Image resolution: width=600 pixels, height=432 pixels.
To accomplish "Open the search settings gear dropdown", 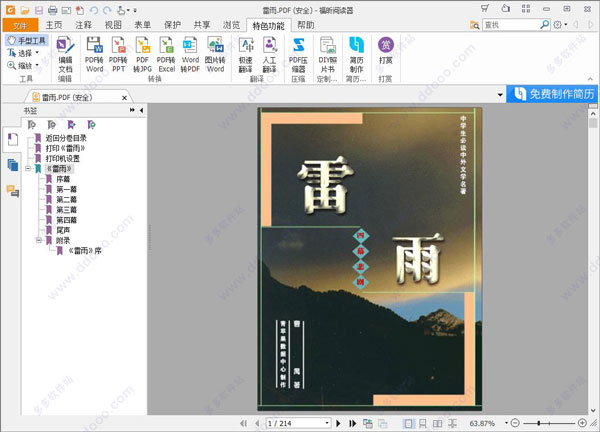I will pyautogui.click(x=560, y=25).
